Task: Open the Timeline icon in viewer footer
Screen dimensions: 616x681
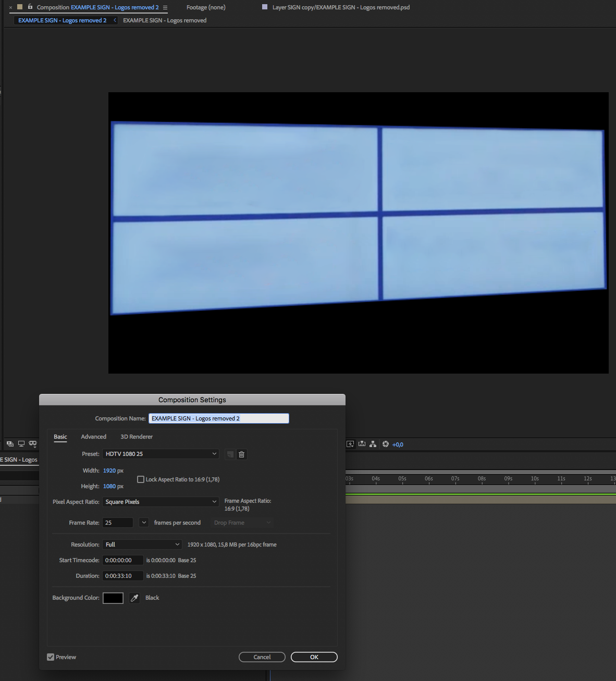Action: [x=362, y=444]
